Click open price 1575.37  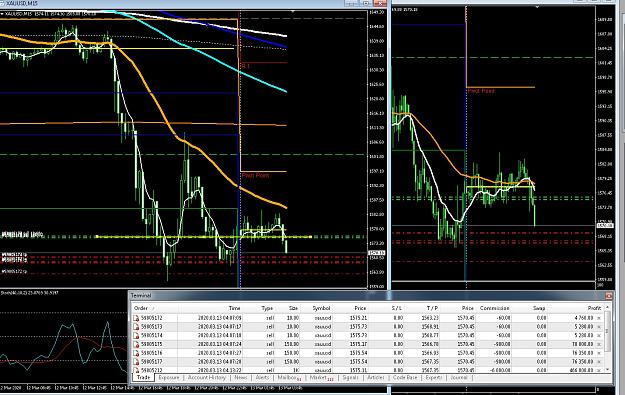[358, 344]
